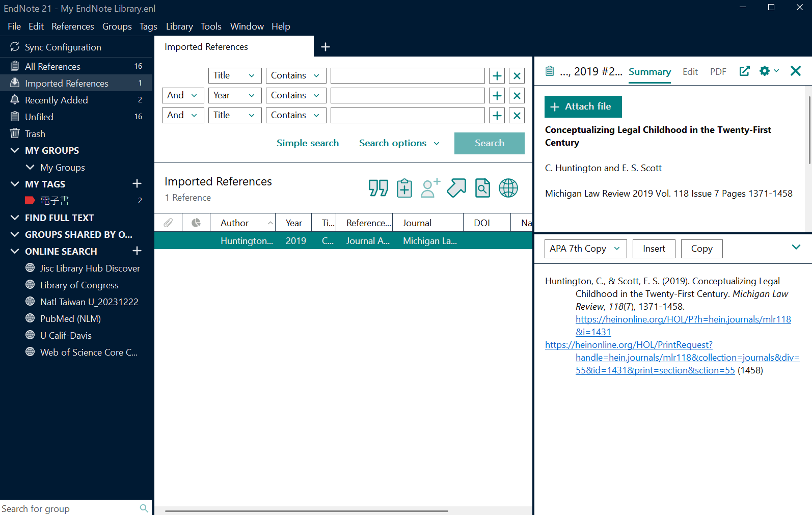The image size is (812, 515).
Task: Open the Search options dropdown
Action: pyautogui.click(x=399, y=143)
